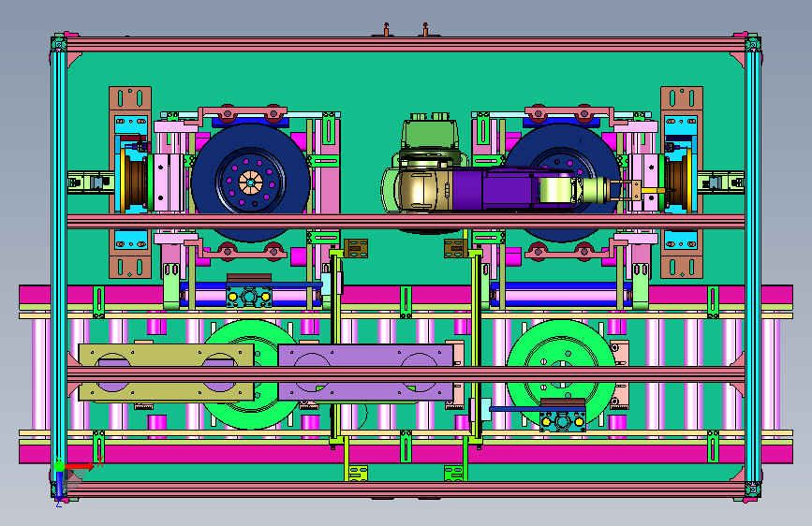Viewport: 812px width, 526px height.
Task: Select the olive mounting plate with two holes
Action: [166, 373]
